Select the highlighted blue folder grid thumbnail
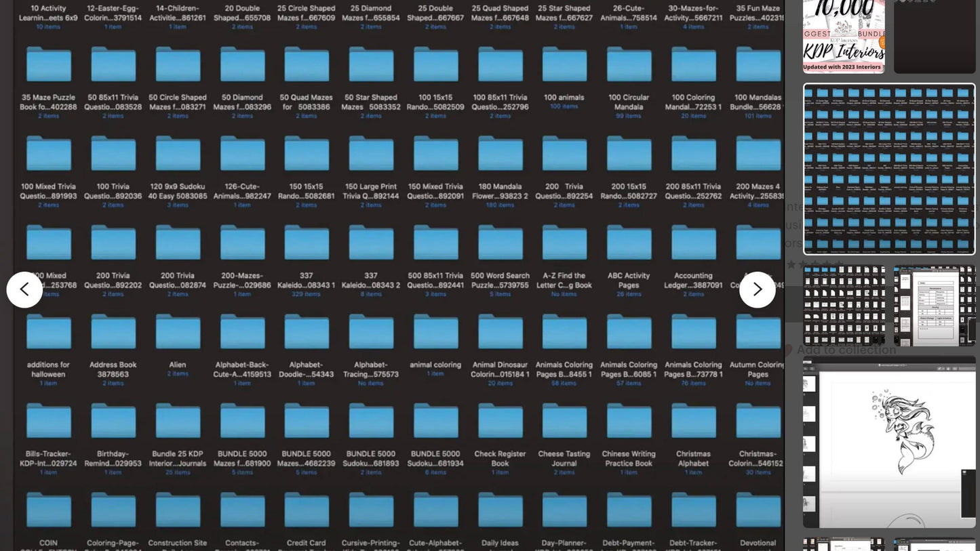The width and height of the screenshot is (980, 551). tap(888, 169)
